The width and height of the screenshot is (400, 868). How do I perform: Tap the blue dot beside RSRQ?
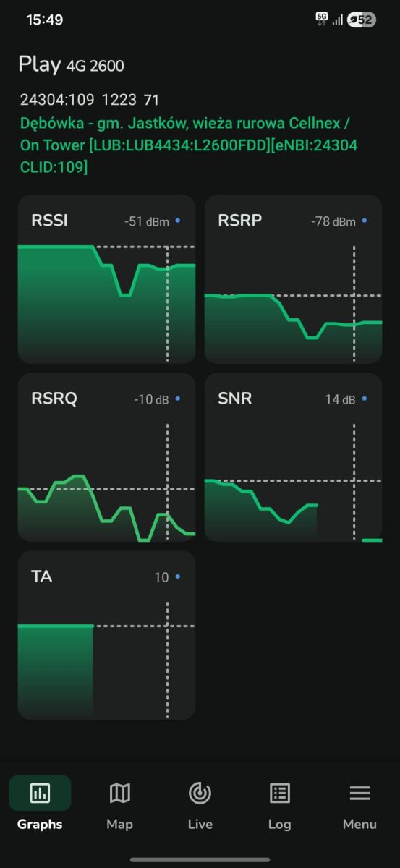click(x=178, y=398)
